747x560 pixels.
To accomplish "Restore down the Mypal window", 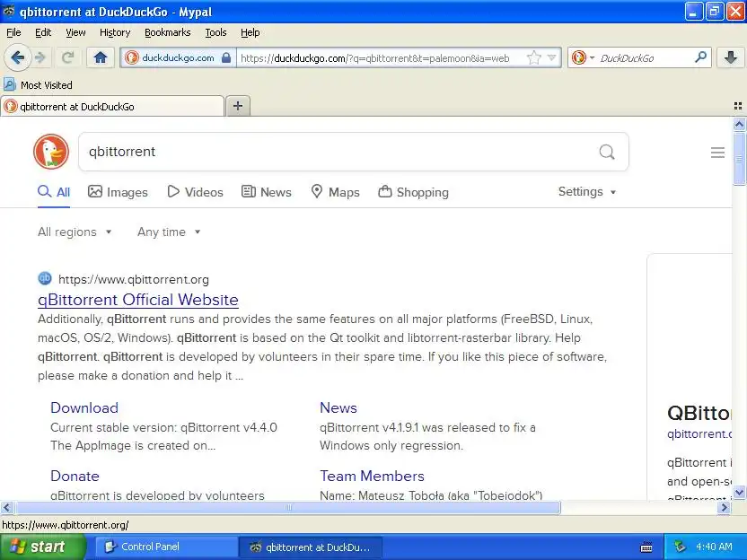I will pyautogui.click(x=714, y=11).
